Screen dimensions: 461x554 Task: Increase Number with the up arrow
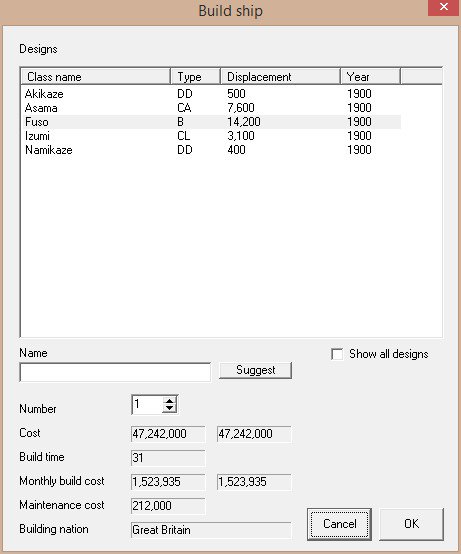click(170, 401)
